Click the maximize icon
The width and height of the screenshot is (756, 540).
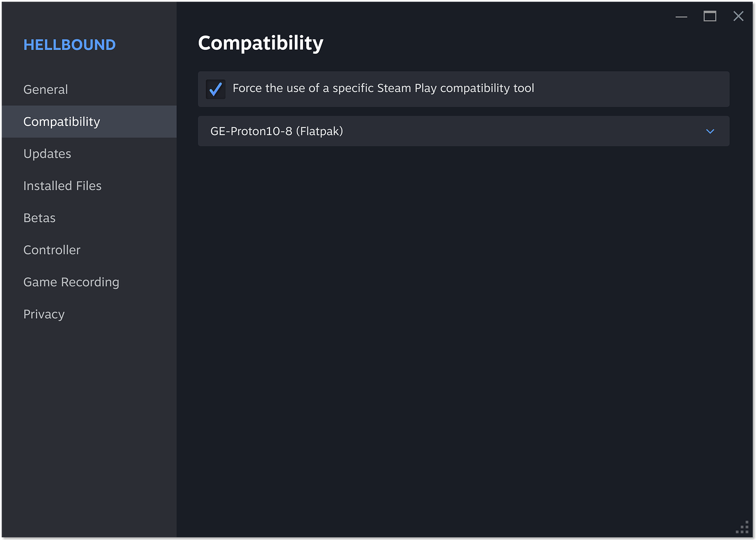tap(709, 16)
